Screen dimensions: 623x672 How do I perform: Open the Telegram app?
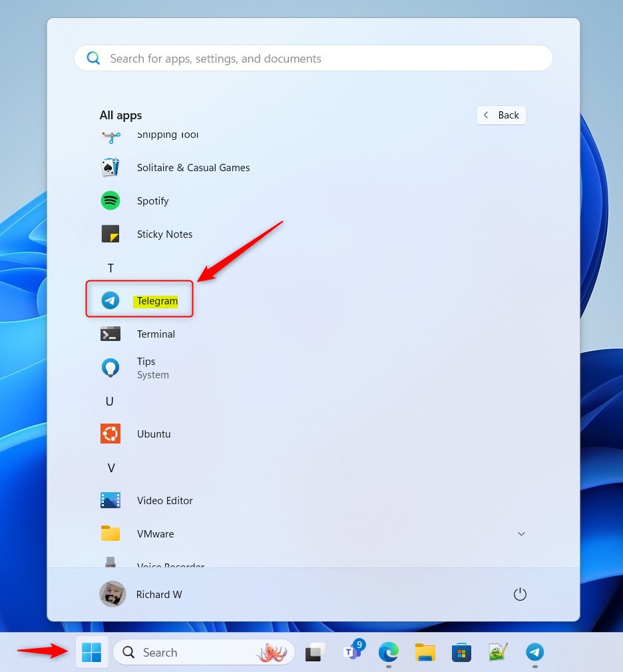(x=157, y=300)
